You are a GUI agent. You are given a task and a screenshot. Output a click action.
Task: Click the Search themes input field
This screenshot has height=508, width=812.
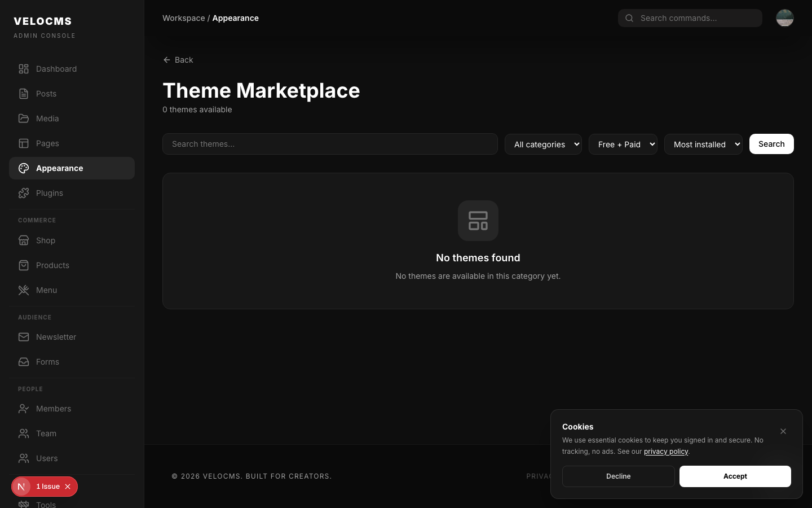pyautogui.click(x=330, y=144)
